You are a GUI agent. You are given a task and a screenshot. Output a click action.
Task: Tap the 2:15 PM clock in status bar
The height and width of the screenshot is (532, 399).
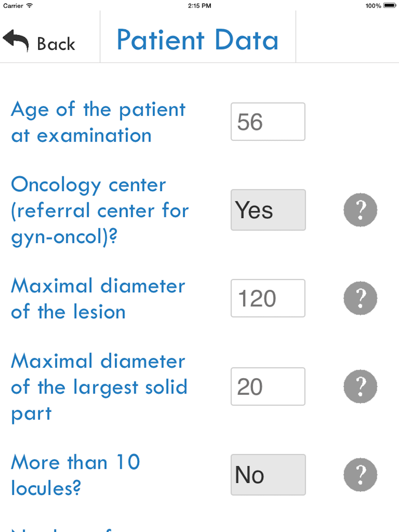click(x=199, y=6)
